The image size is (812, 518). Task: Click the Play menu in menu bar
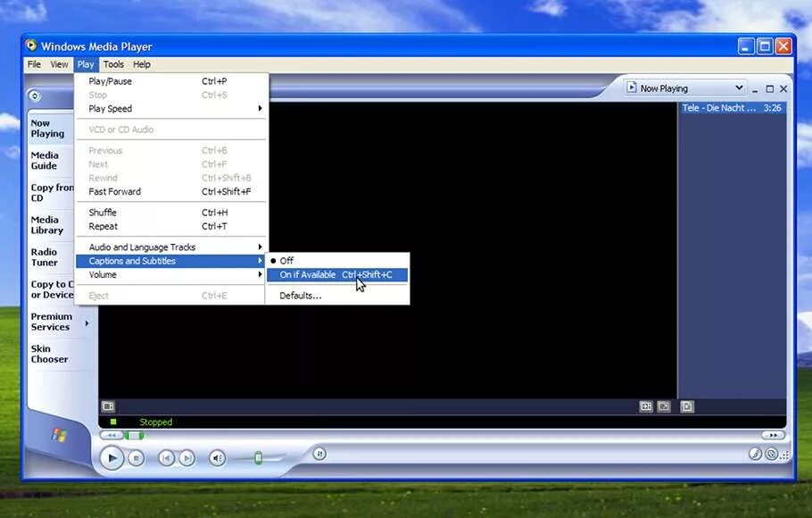point(86,64)
